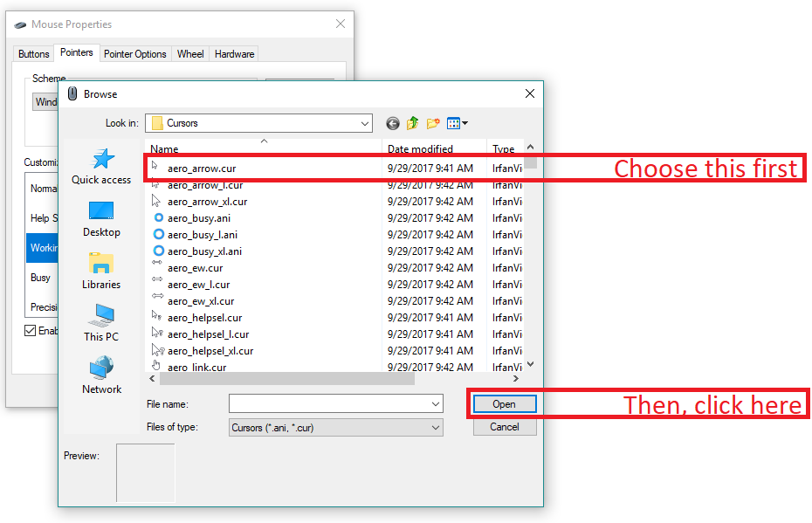The height and width of the screenshot is (523, 812).
Task: Go back to last folder visited
Action: click(x=392, y=123)
